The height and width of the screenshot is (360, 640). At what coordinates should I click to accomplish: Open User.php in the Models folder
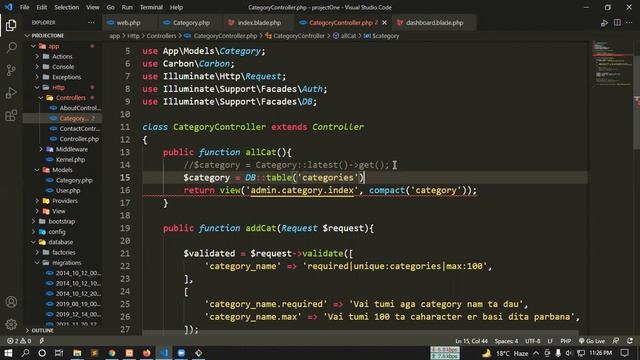[x=68, y=191]
